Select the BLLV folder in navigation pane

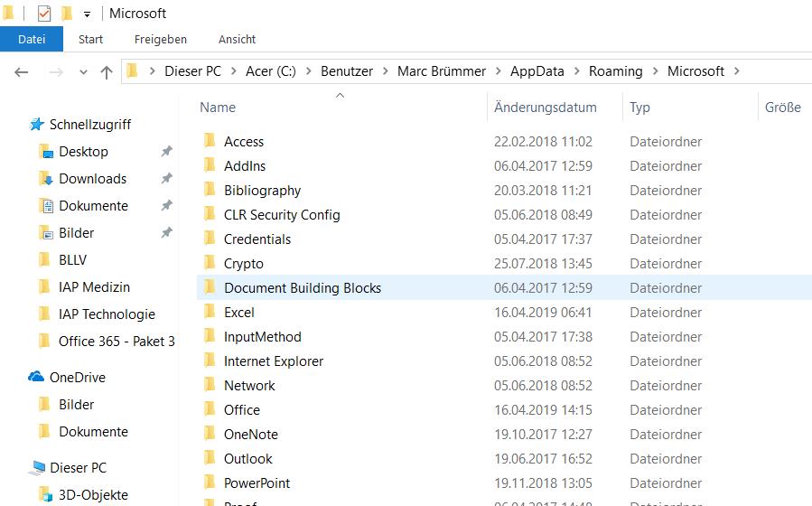[72, 260]
